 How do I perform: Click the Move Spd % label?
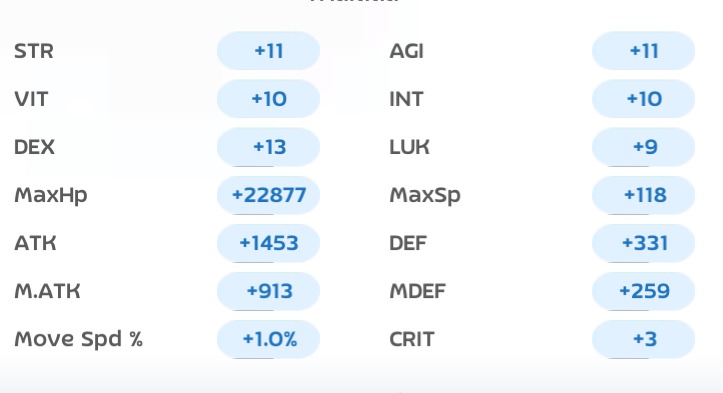click(x=78, y=340)
